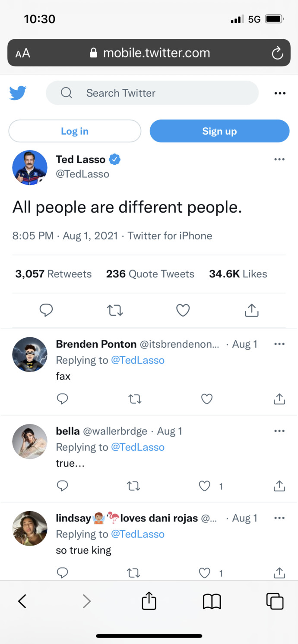
Task: Share the main Ted Lasso tweet
Action: point(251,310)
